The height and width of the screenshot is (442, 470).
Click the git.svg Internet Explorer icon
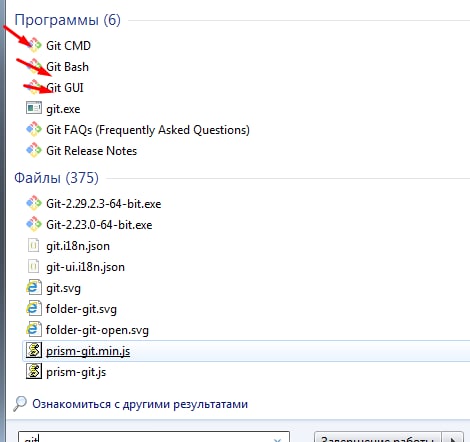(x=34, y=288)
